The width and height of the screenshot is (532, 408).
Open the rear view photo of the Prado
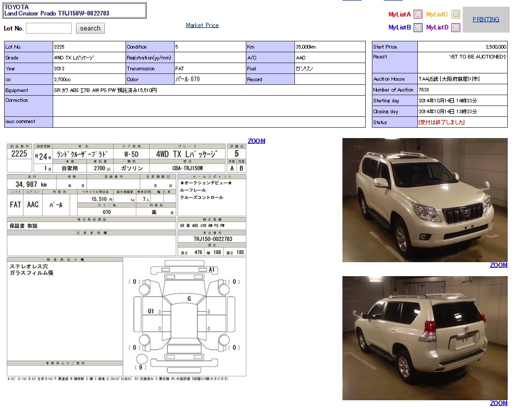point(425,338)
